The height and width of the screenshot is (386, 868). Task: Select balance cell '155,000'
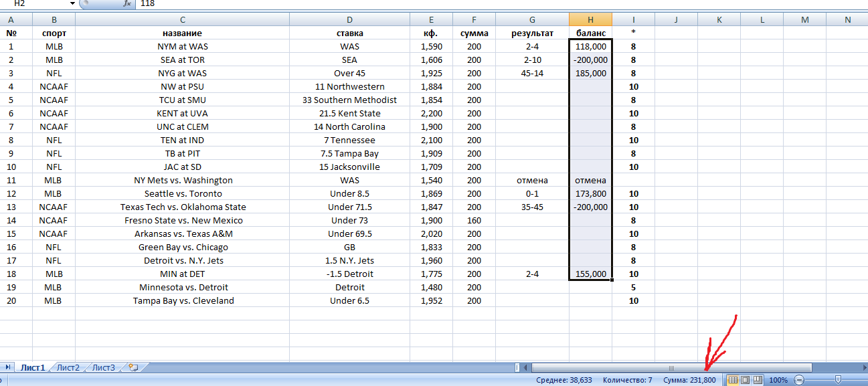[x=591, y=274]
